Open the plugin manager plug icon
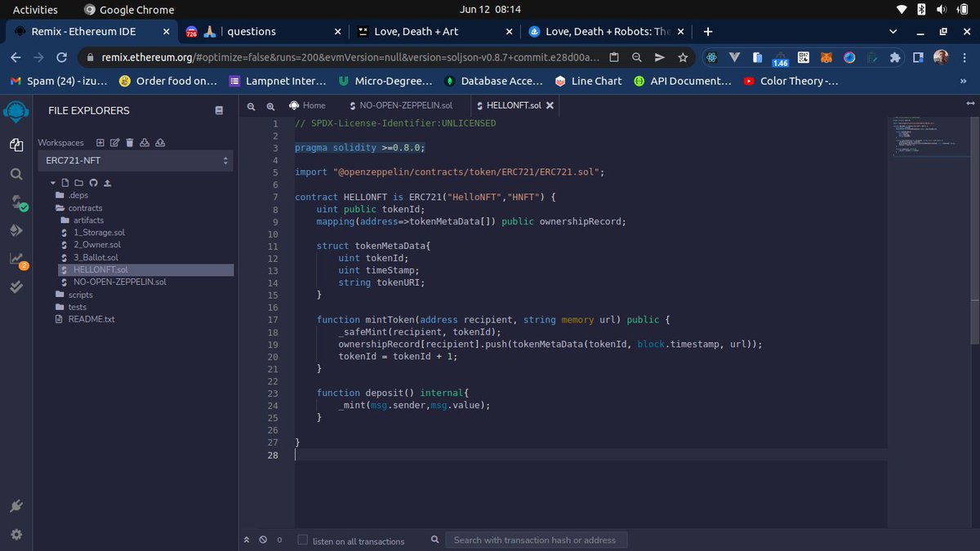This screenshot has height=551, width=980. click(16, 506)
